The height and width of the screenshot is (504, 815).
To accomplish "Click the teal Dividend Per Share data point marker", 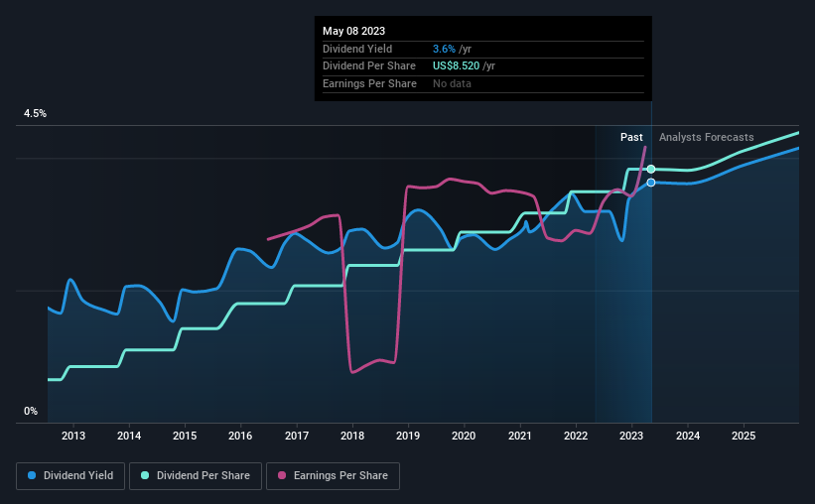I will (x=651, y=169).
